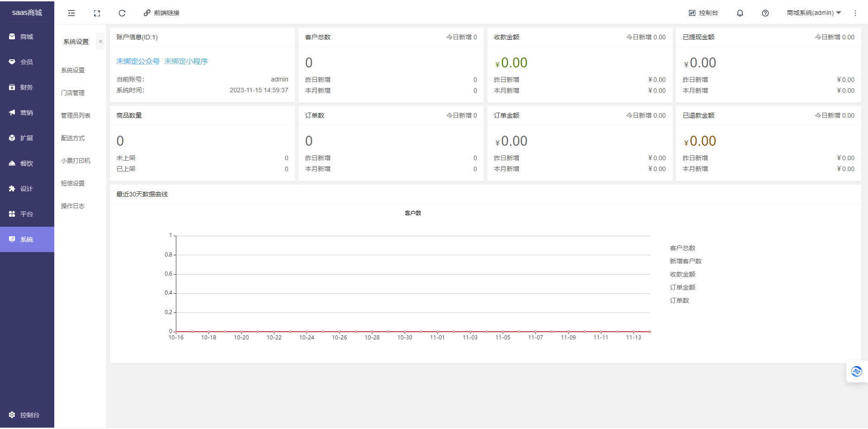Open the vertical dots more menu
This screenshot has height=429, width=868.
(x=855, y=13)
